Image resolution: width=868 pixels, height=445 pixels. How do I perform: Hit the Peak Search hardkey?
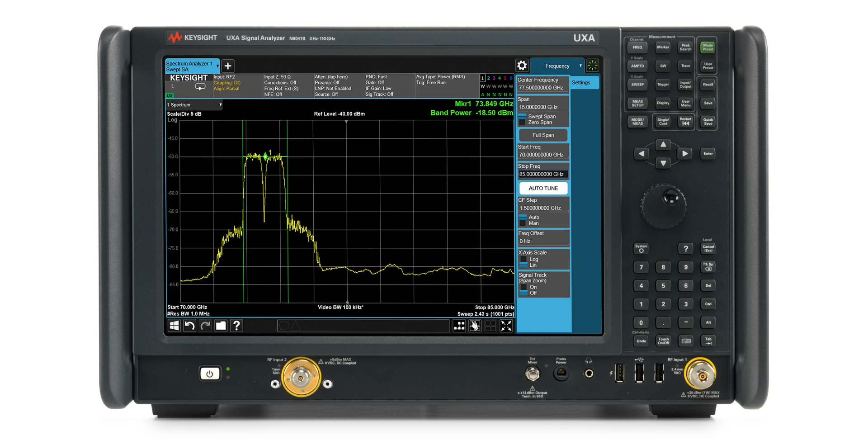[685, 47]
